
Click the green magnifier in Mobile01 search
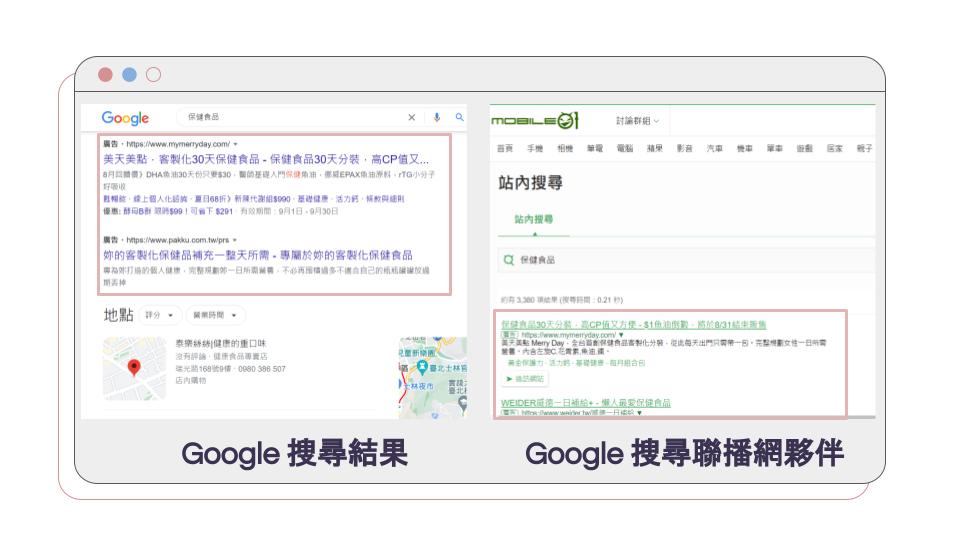(x=508, y=260)
